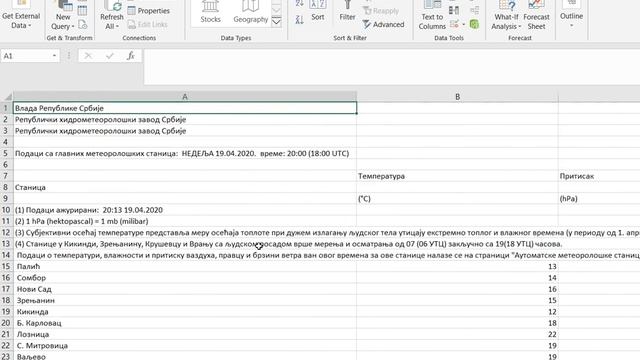Screen dimensions: 640x360
Task: Click the Кикинда station cell
Action: pos(185,312)
